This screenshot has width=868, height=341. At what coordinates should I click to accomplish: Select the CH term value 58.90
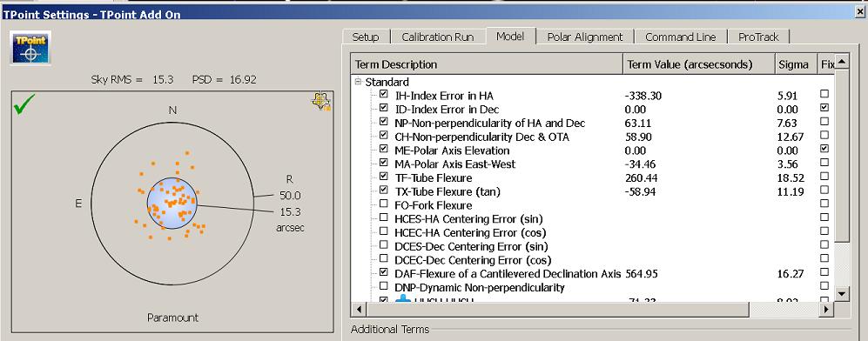(x=639, y=137)
